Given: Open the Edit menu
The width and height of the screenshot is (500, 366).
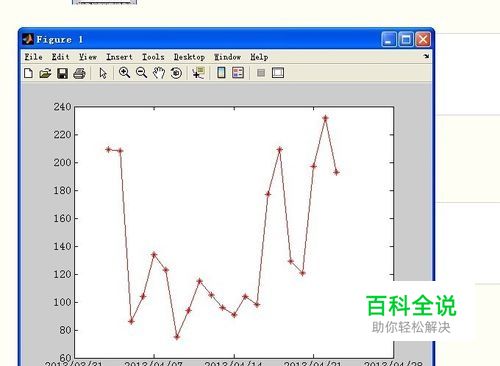Looking at the screenshot, I should click(60, 57).
